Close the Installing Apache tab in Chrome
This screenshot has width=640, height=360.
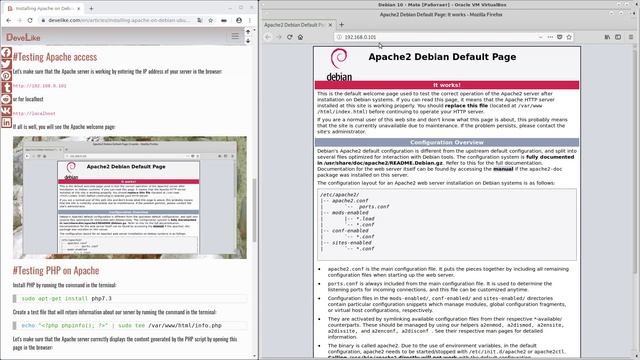pyautogui.click(x=79, y=8)
